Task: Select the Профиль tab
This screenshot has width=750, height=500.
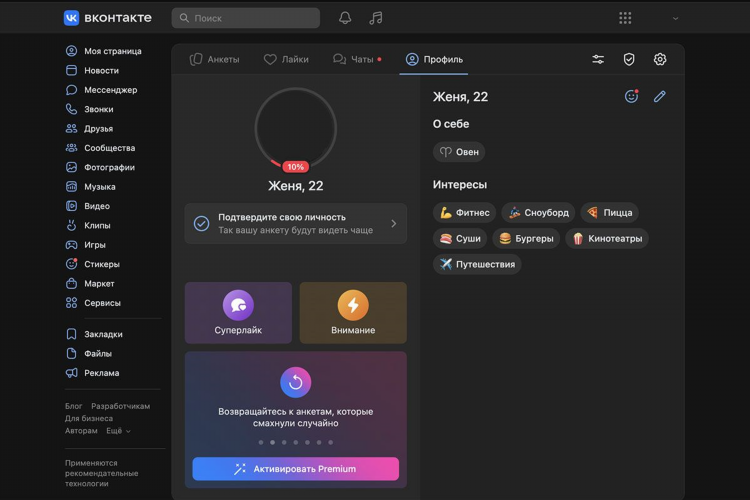Action: click(434, 59)
